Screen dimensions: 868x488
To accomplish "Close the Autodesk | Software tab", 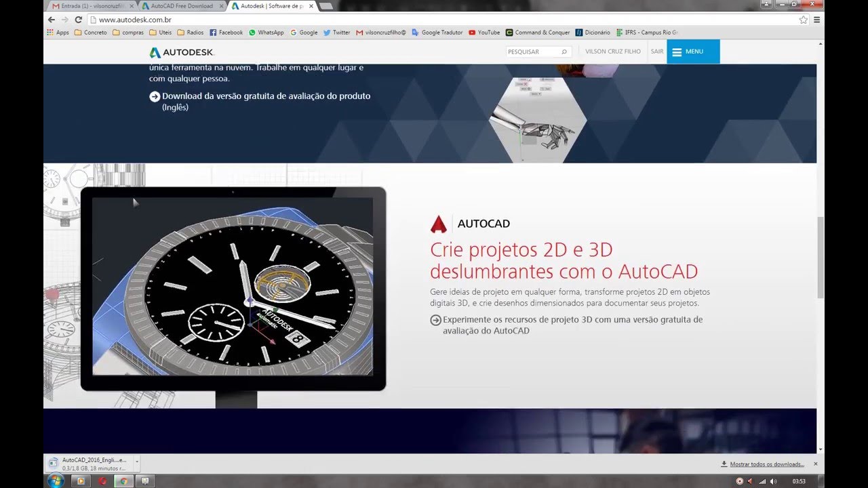I will click(311, 6).
